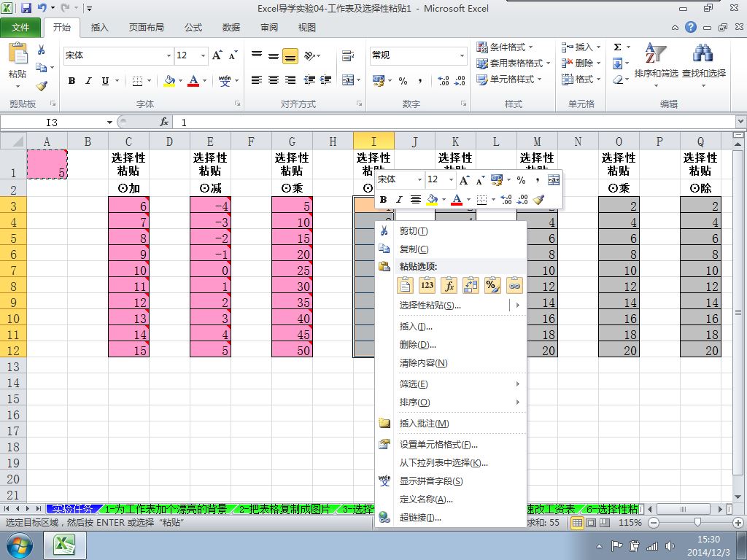Click the ribbon fill color bucket icon

pyautogui.click(x=169, y=80)
